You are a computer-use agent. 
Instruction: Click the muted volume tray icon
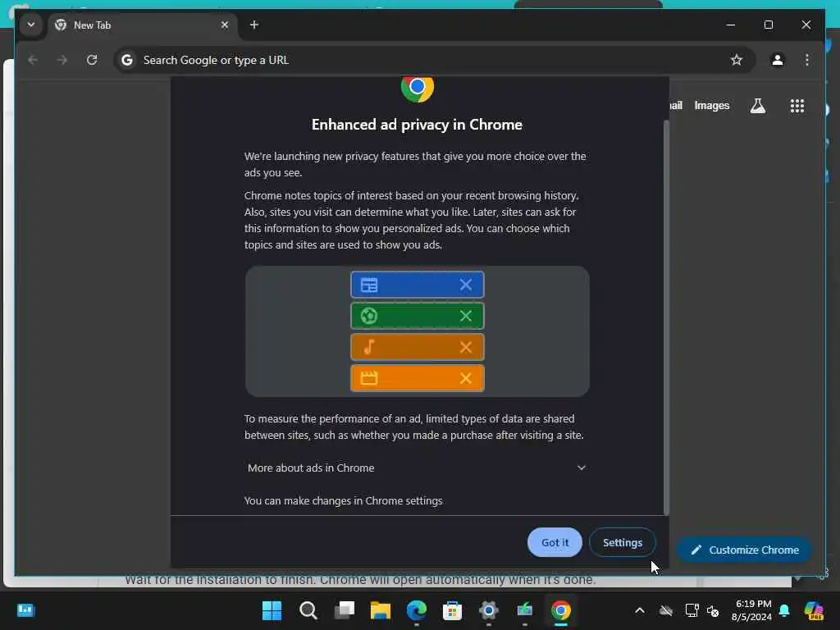tap(713, 610)
